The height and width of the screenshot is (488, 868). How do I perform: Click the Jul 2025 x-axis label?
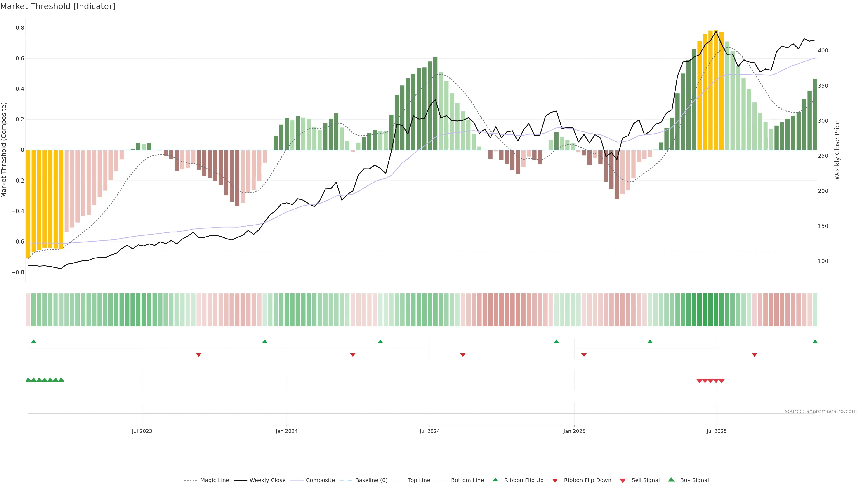tap(716, 431)
